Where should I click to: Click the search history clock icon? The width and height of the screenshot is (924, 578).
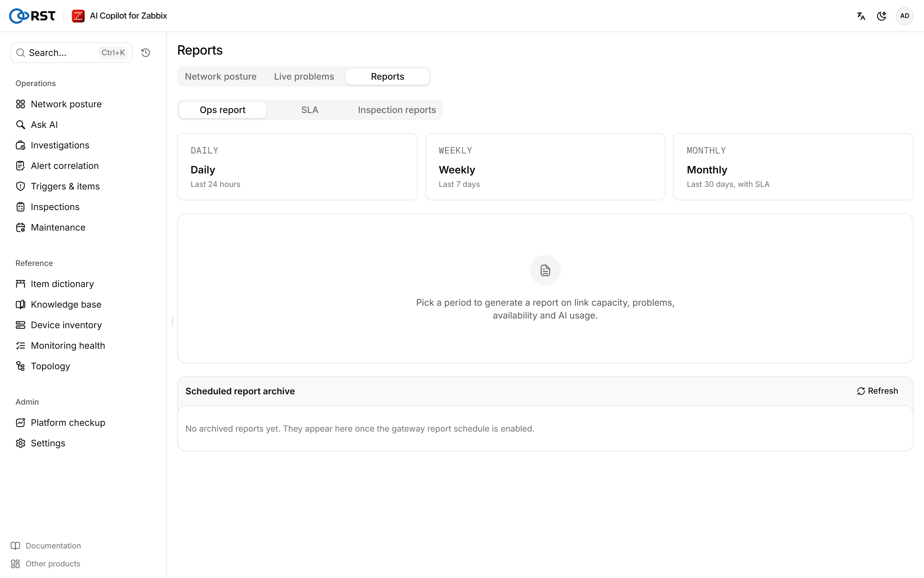[x=145, y=52]
